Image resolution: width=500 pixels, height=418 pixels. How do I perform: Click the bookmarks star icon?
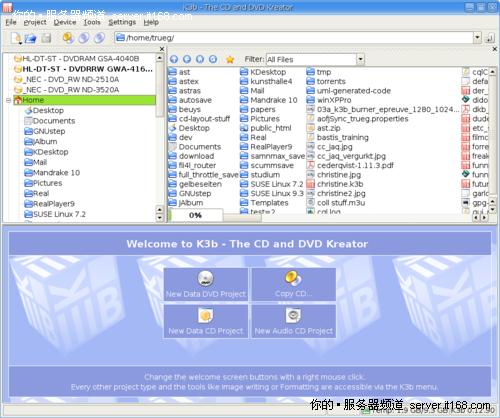(x=230, y=59)
